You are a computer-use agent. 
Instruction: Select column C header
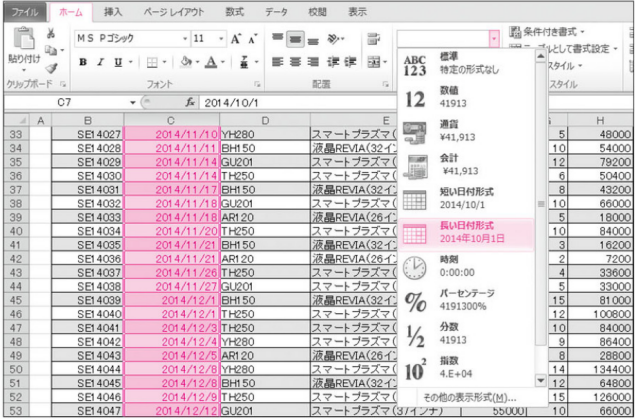pyautogui.click(x=171, y=120)
